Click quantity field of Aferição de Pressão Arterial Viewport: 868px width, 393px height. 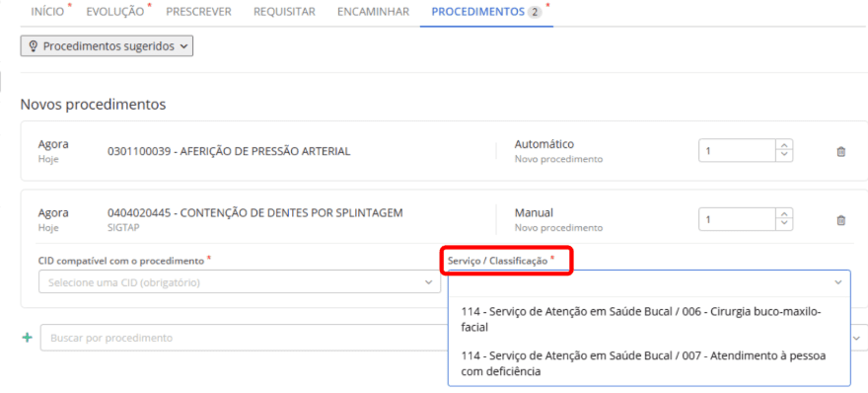738,151
